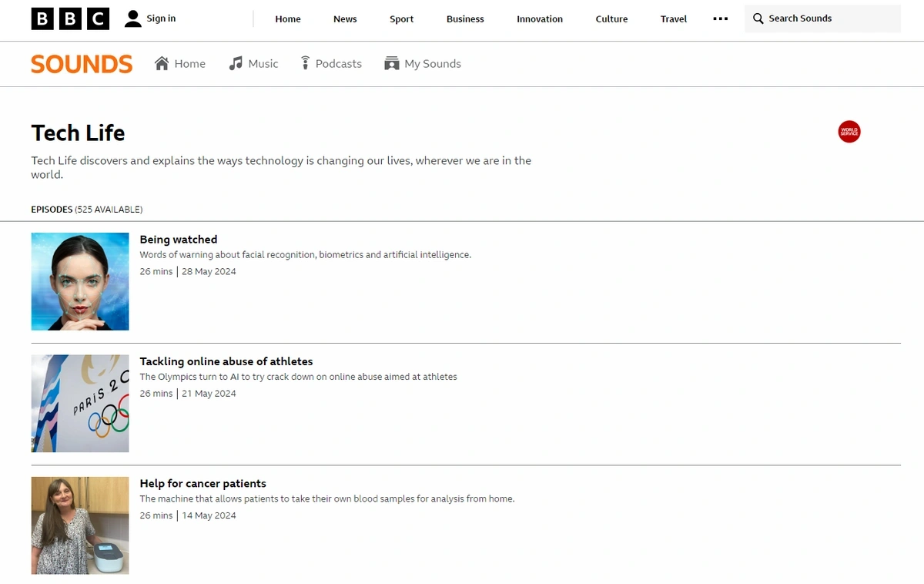Go to the Sport section
This screenshot has height=584, width=924.
[401, 19]
